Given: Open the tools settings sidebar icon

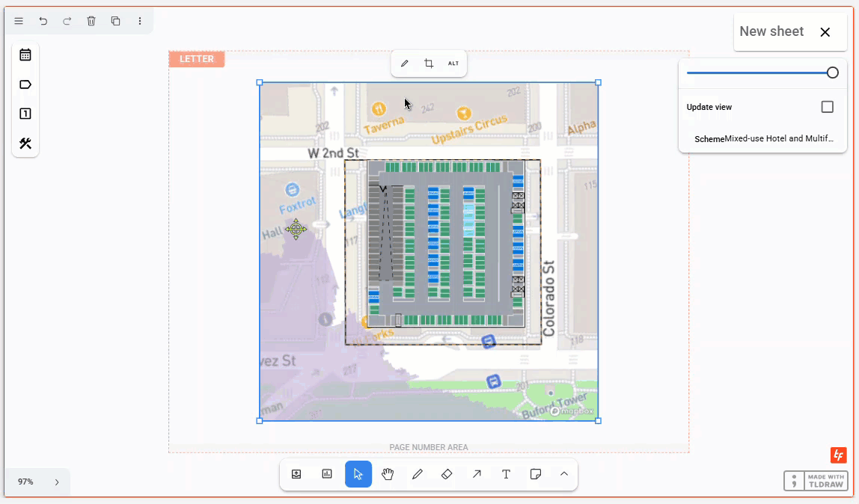Looking at the screenshot, I should click(x=25, y=144).
